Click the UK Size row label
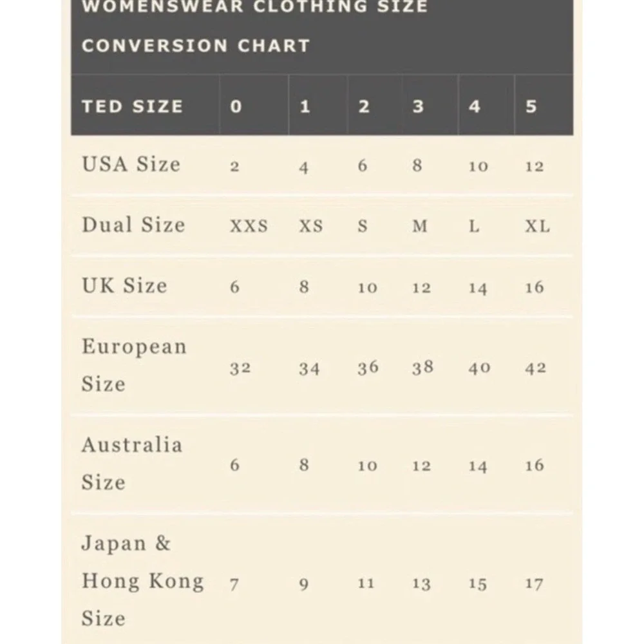This screenshot has height=644, width=644. [x=124, y=285]
